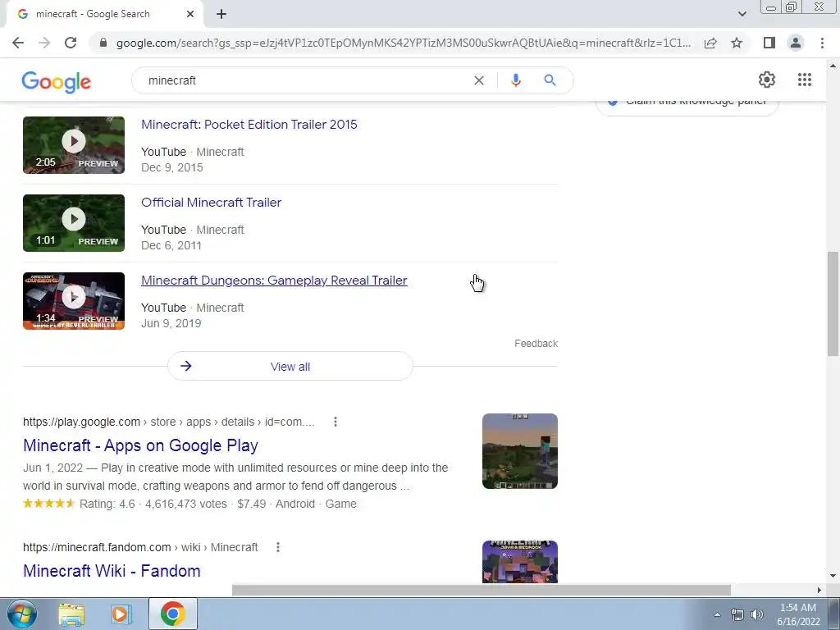The width and height of the screenshot is (840, 630).
Task: Click the Feedback link
Action: (x=536, y=344)
